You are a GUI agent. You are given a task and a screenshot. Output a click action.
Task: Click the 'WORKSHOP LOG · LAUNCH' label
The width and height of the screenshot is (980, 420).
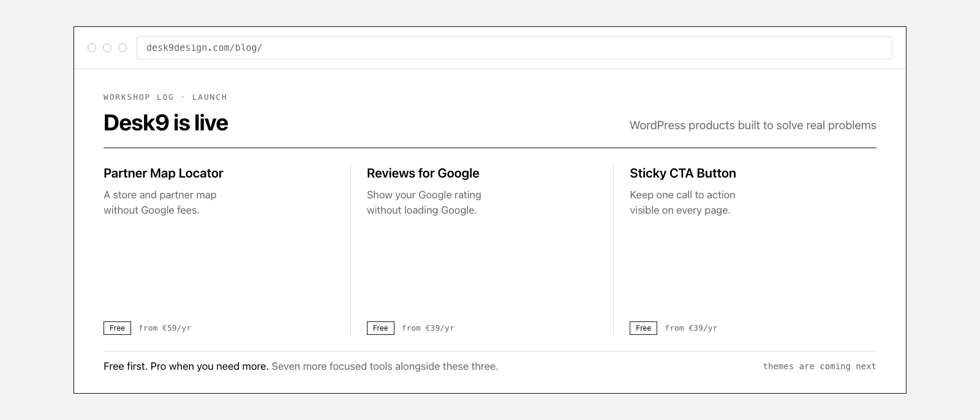[x=165, y=97]
